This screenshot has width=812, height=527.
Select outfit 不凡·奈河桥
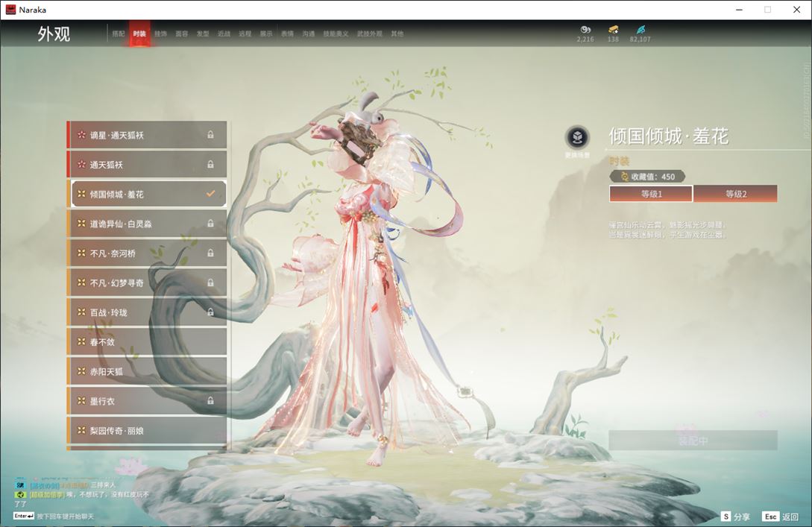click(147, 253)
